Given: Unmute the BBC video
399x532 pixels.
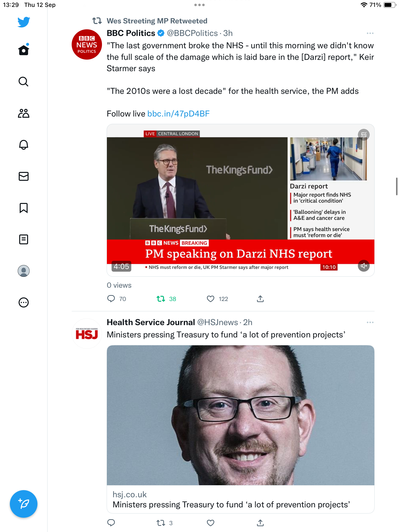Looking at the screenshot, I should (364, 266).
